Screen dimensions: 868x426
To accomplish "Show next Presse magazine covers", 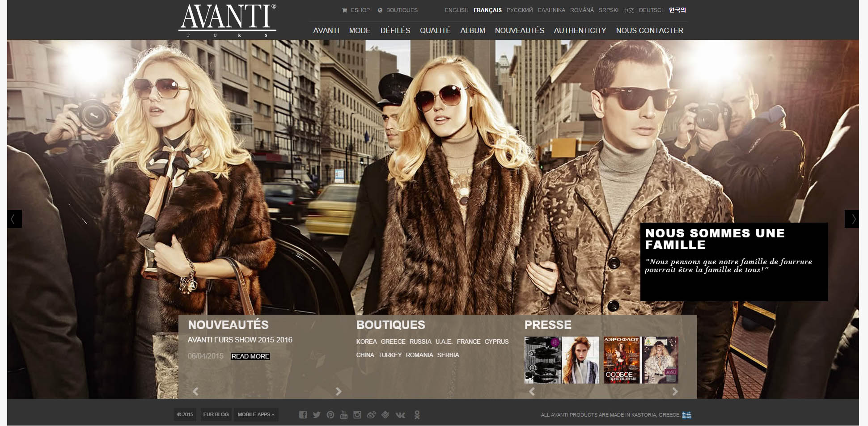I will pos(675,392).
